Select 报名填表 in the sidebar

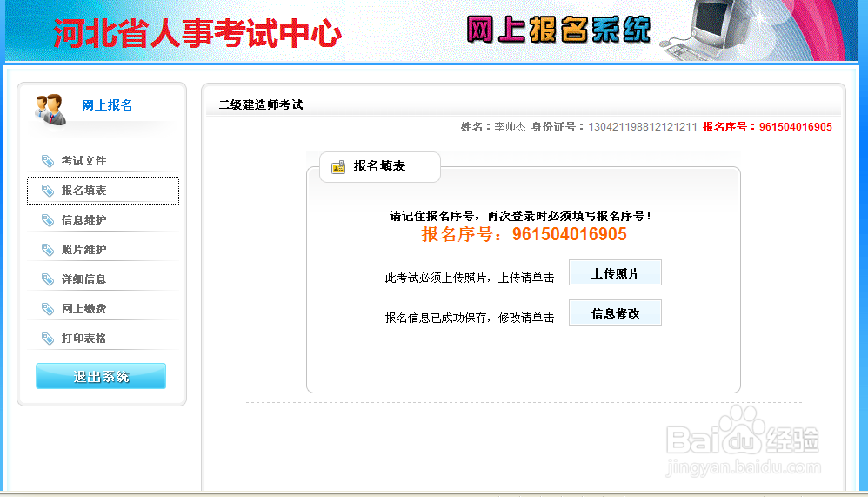(x=103, y=191)
